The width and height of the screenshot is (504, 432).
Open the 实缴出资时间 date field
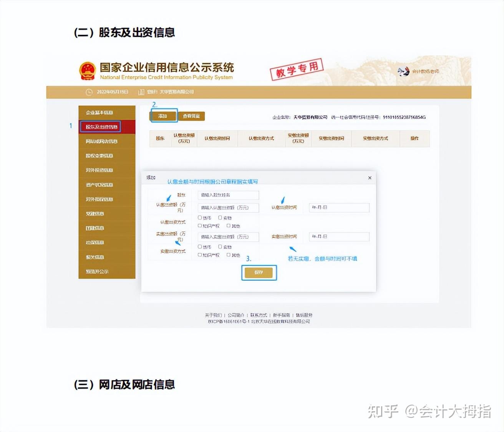click(339, 237)
